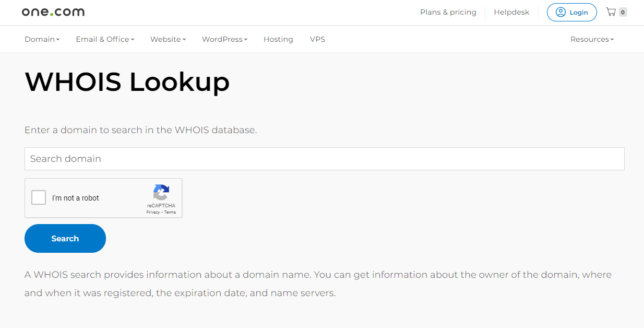Go to the Helpdesk
Screen dimensions: 644x328
(511, 12)
